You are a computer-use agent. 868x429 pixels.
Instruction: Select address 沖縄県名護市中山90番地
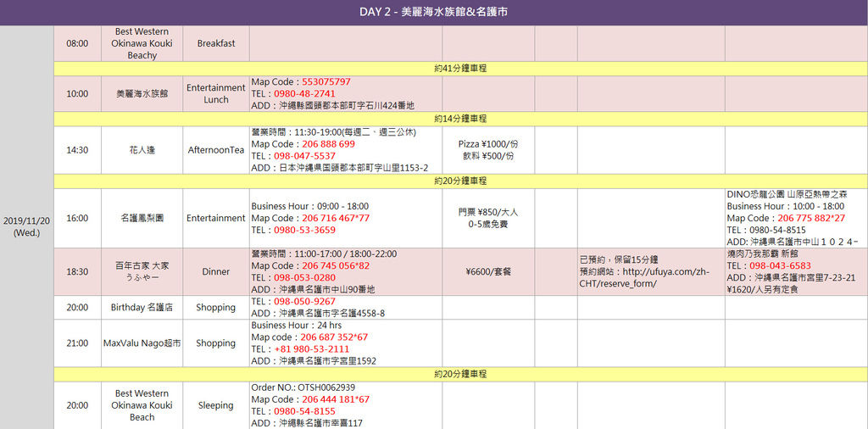327,289
